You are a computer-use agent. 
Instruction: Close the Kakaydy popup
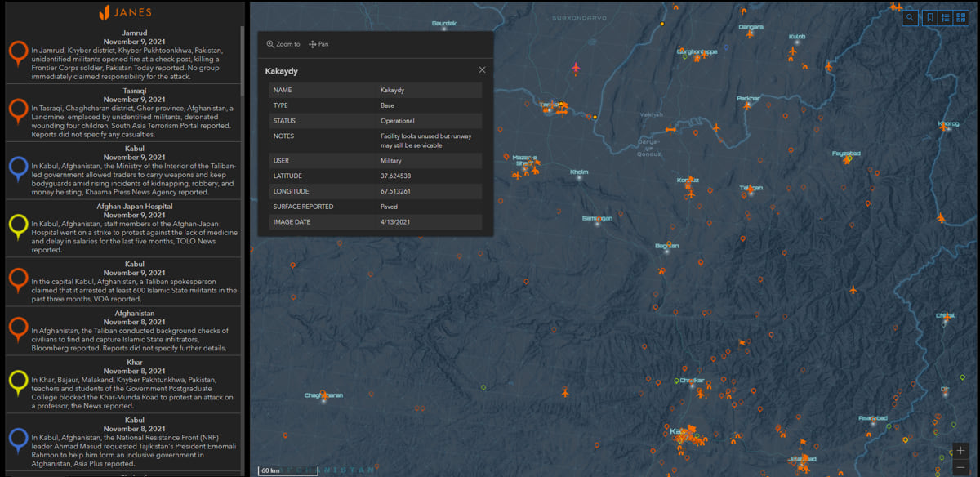coord(482,70)
